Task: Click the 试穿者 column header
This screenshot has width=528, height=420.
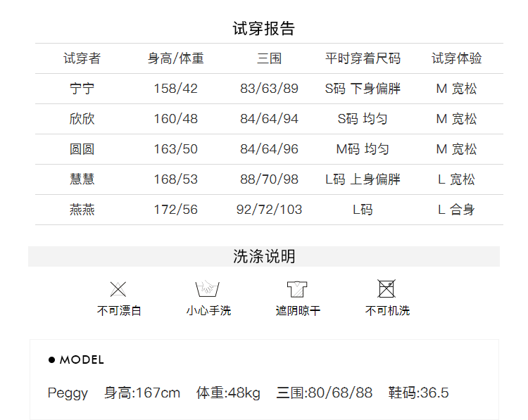Action: tap(82, 58)
